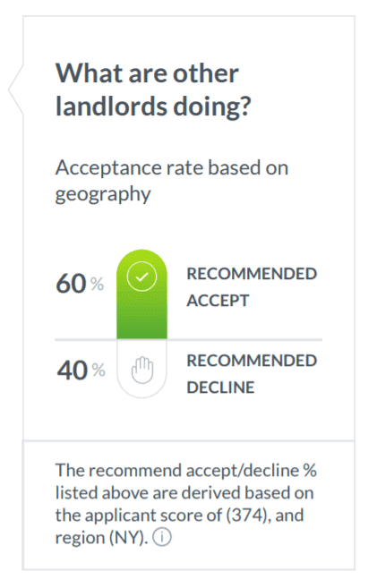
Task: Click the tooltip pointer arrow on left edge
Action: pyautogui.click(x=16, y=89)
